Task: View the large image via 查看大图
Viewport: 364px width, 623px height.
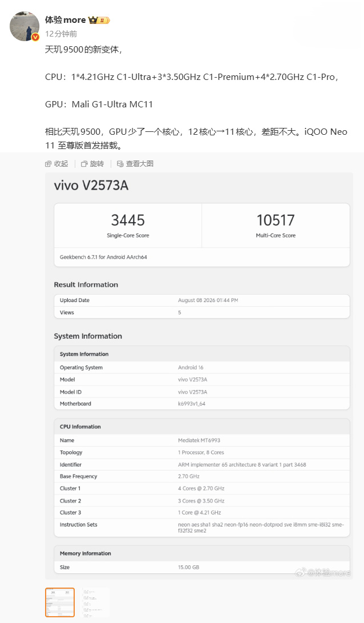Action: pyautogui.click(x=135, y=164)
